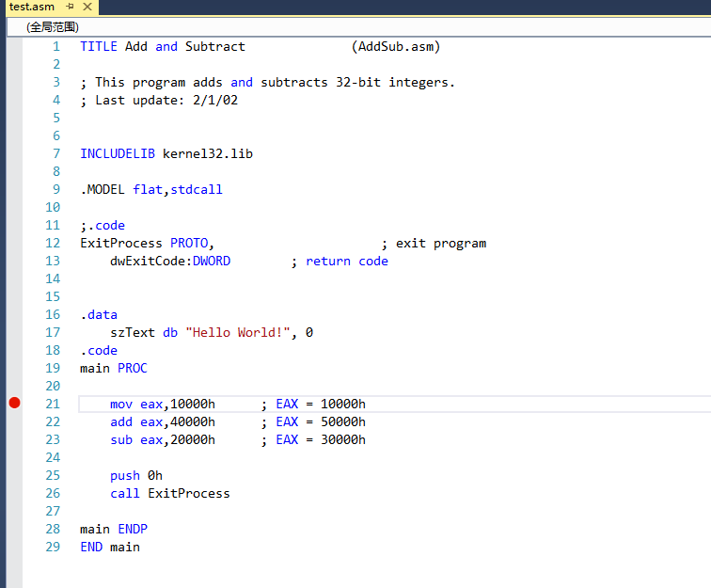The height and width of the screenshot is (588, 711).
Task: Click the '; exit program' comment
Action: 434,244
